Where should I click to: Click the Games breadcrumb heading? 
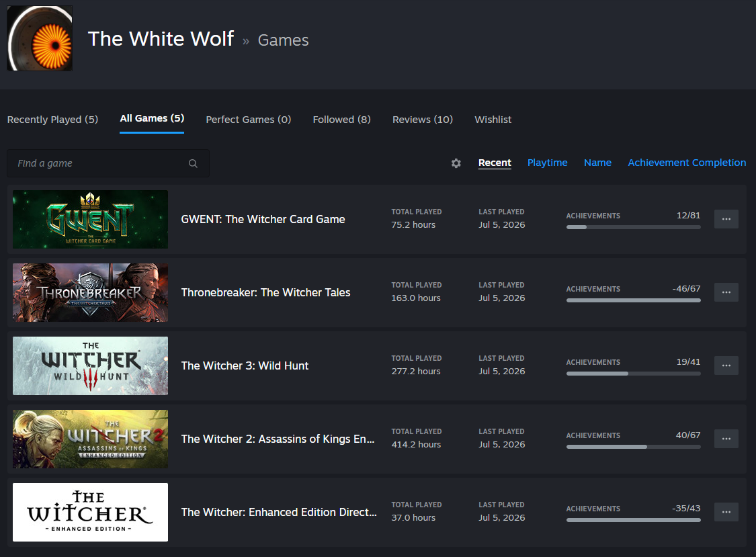pos(283,40)
